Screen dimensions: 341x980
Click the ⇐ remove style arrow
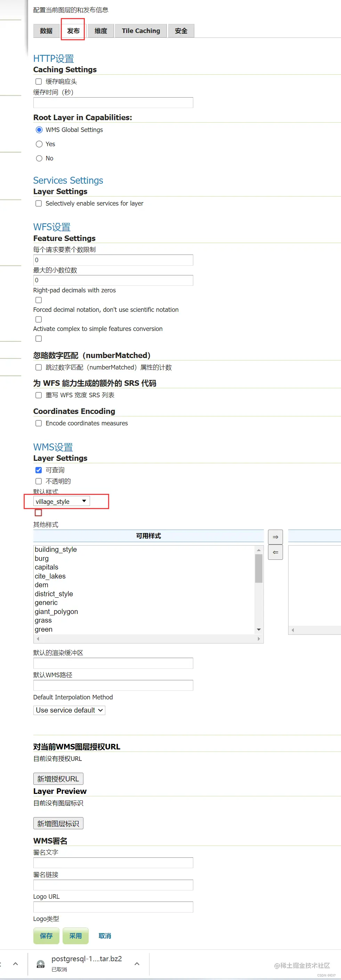tap(275, 553)
